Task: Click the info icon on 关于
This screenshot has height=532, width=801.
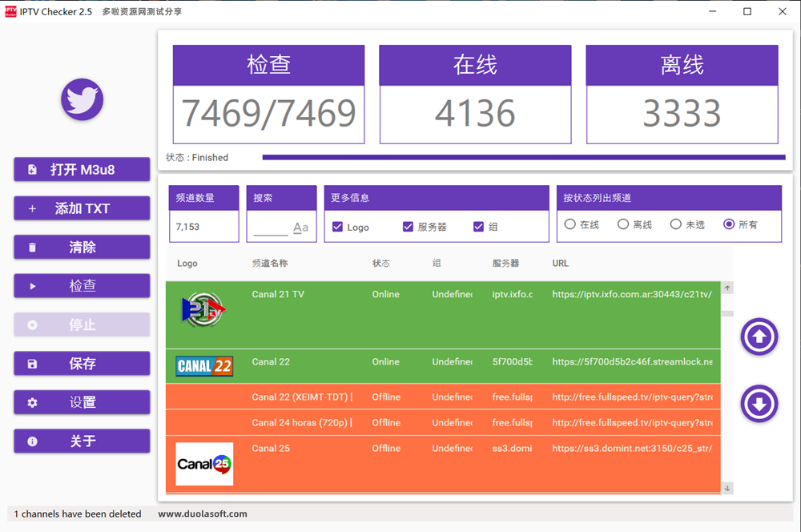Action: [32, 441]
